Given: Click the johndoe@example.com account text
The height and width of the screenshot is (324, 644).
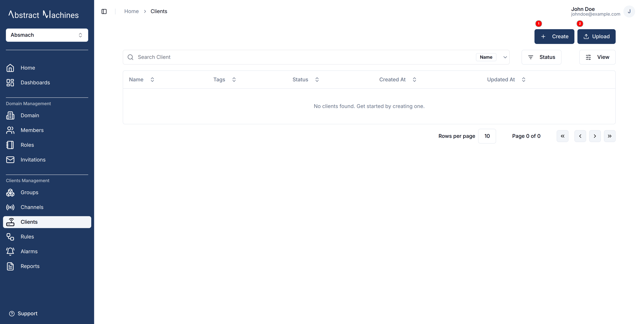Looking at the screenshot, I should [x=596, y=14].
